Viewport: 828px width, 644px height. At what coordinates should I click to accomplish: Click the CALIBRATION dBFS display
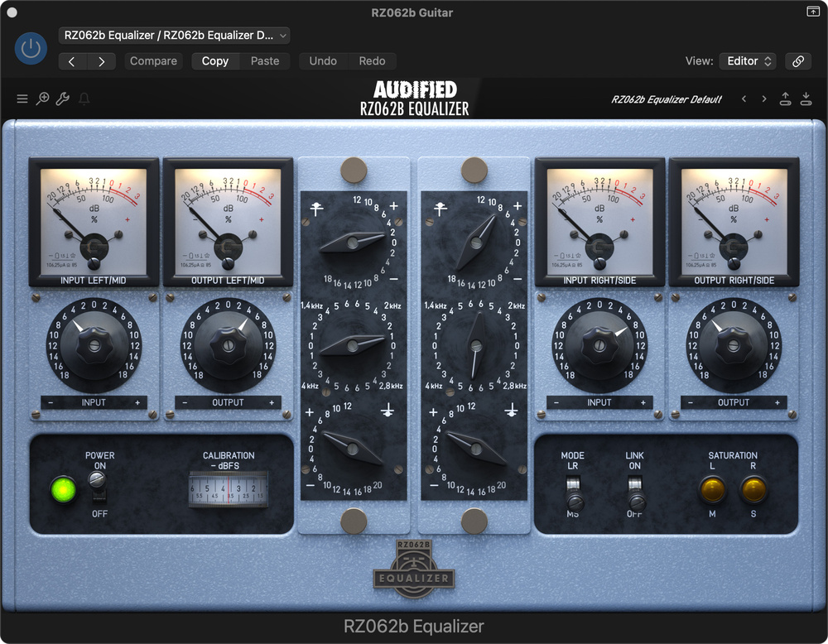(229, 489)
